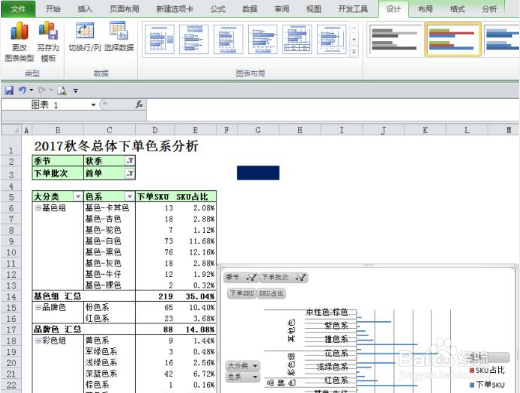520x393 pixels.
Task: Open the 色系 axis field dropdown in chart
Action: click(x=242, y=377)
